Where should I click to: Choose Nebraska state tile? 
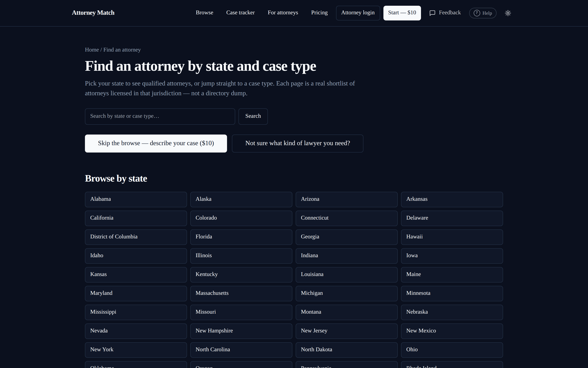click(x=452, y=312)
